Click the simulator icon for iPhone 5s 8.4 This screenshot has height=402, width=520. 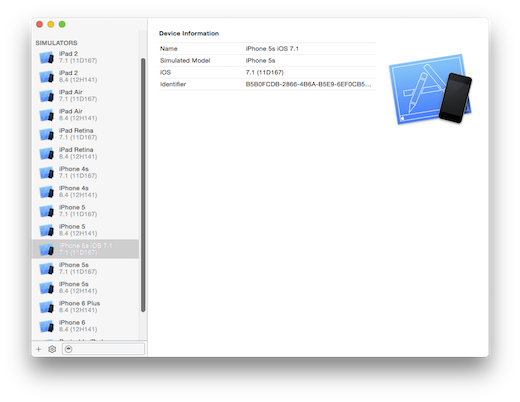click(x=47, y=288)
